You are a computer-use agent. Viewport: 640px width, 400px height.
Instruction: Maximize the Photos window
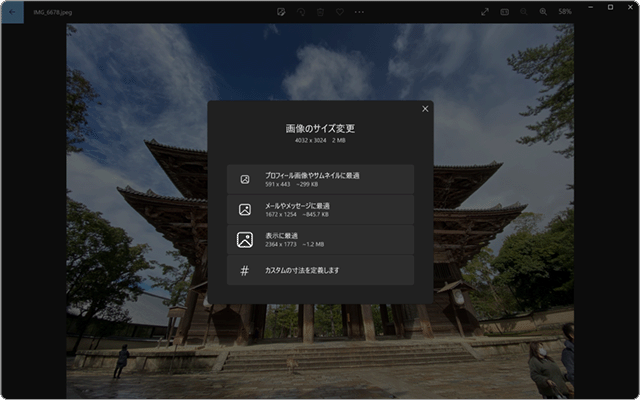coord(611,7)
